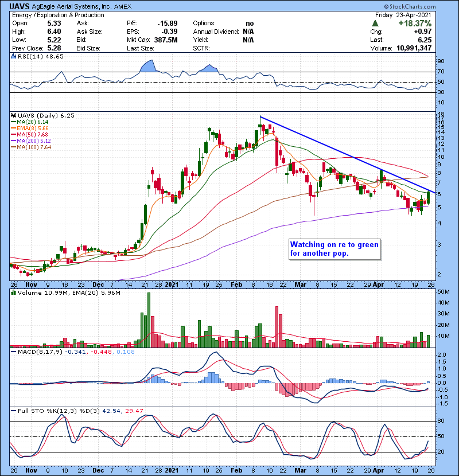Screen dimensions: 459x476
Task: Click the Volume value 10,991,347
Action: 414,48
